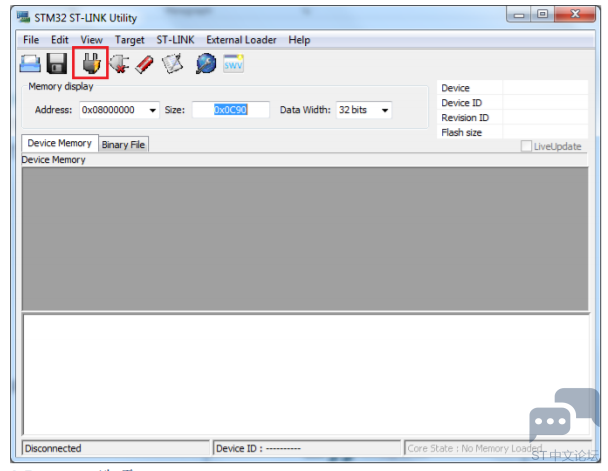Click the Program verify icon
This screenshot has height=471, width=608.
[x=172, y=64]
